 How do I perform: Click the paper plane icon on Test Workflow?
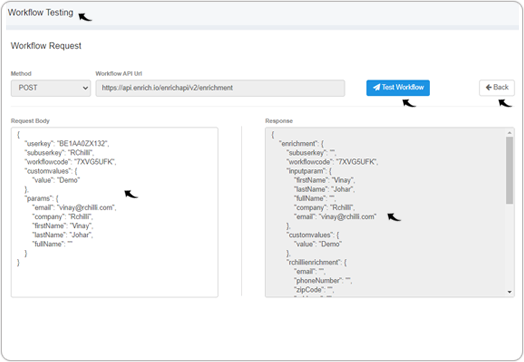pos(377,88)
